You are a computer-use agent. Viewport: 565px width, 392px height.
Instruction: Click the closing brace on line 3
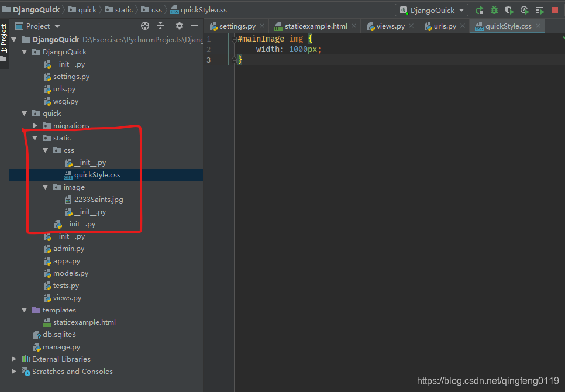(240, 60)
